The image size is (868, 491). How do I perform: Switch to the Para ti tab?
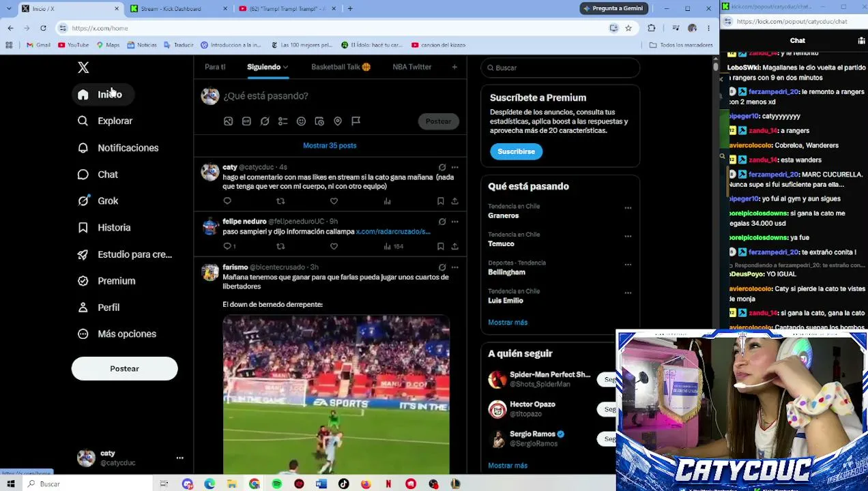[215, 67]
